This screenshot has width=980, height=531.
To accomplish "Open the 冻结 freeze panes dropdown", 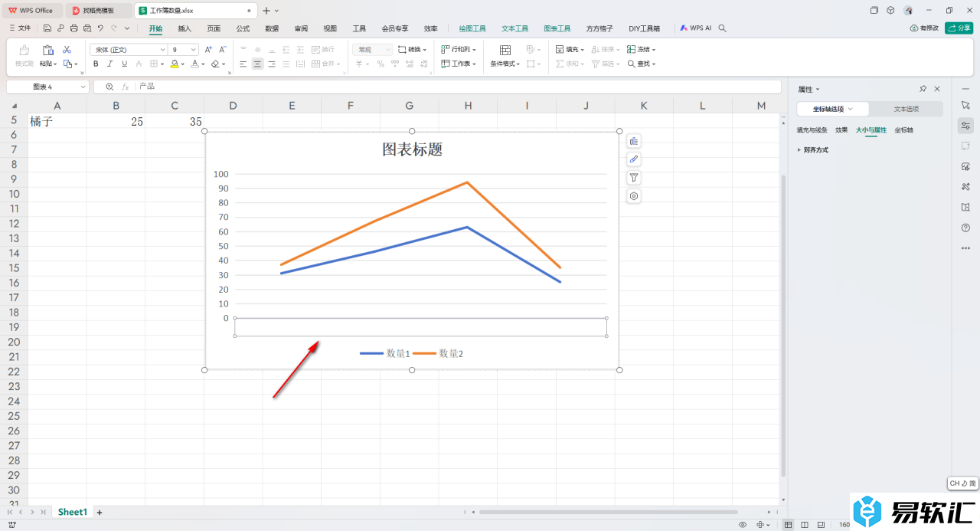I will click(x=642, y=49).
